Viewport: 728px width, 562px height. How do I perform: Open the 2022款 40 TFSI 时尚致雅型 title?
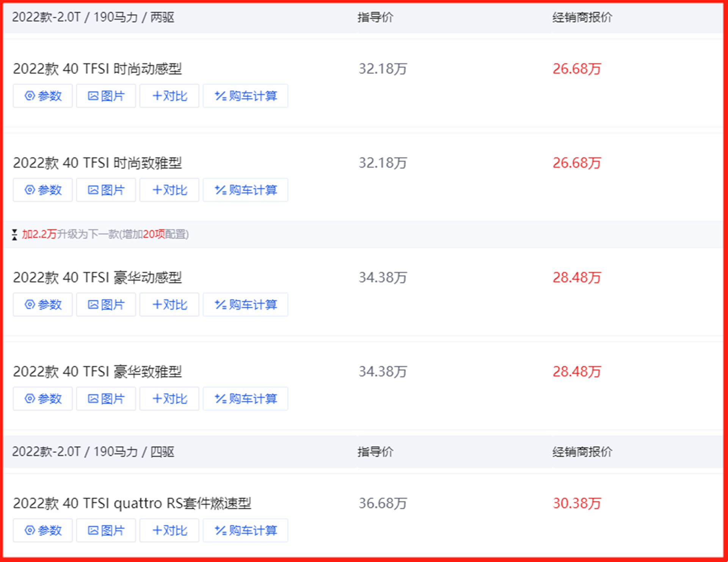[x=97, y=163]
